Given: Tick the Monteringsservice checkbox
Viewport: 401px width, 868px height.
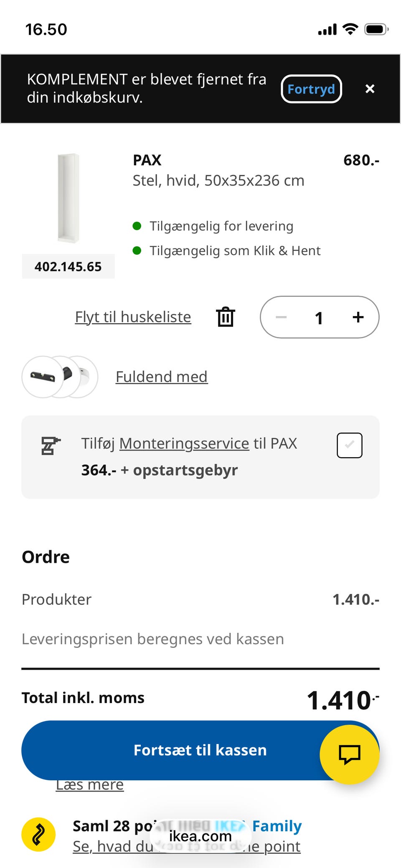Looking at the screenshot, I should [x=350, y=445].
